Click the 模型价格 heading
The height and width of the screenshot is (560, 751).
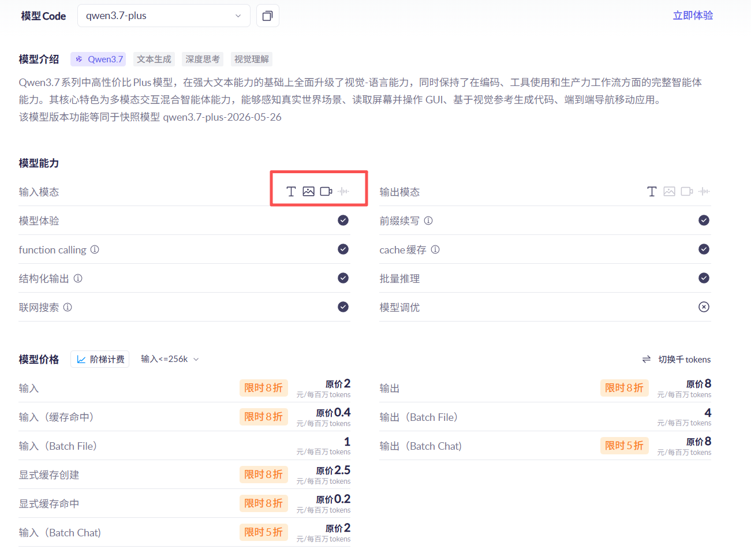click(x=39, y=359)
